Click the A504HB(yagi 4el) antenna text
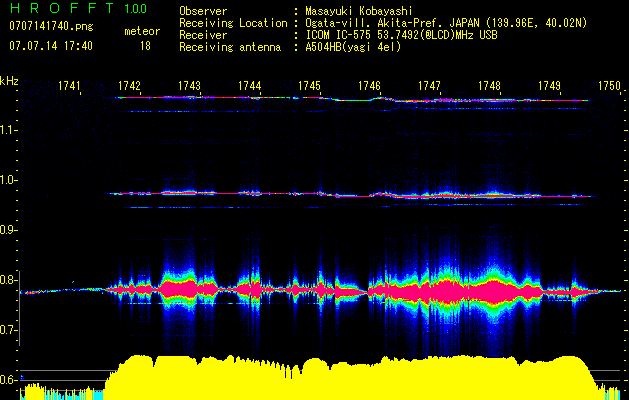 click(353, 47)
